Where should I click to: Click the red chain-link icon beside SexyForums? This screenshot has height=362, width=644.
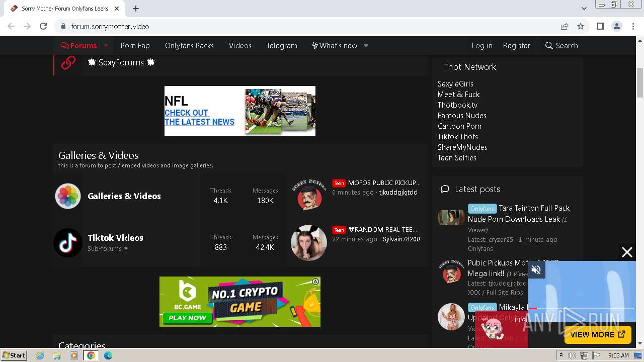[68, 63]
